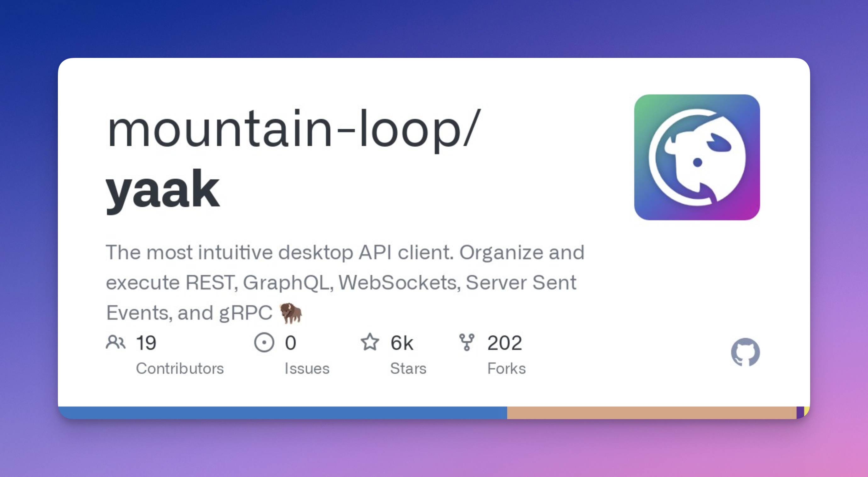Click the 0 issues count
868x477 pixels.
[x=290, y=343]
